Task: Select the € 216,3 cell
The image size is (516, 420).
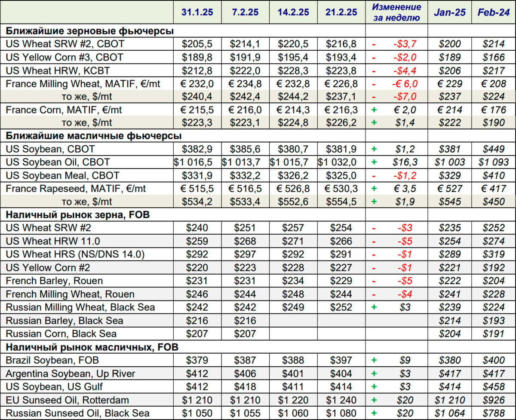Action: 341,110
